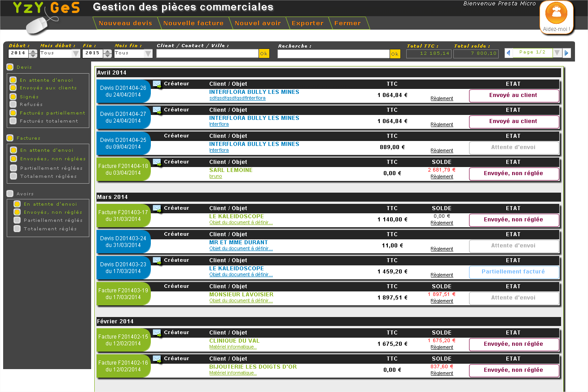Screen dimensions: 588x392
Task: Toggle the 'Signés' filter
Action: [13, 97]
